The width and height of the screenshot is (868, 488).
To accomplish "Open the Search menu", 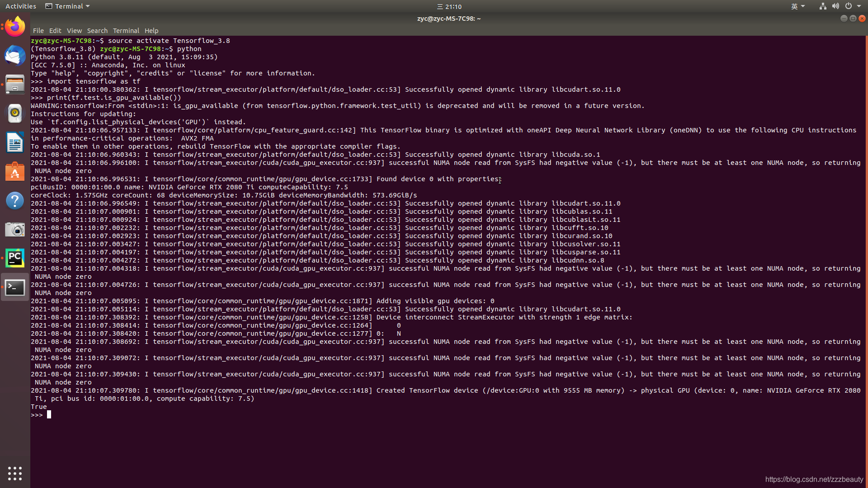I will tap(97, 31).
